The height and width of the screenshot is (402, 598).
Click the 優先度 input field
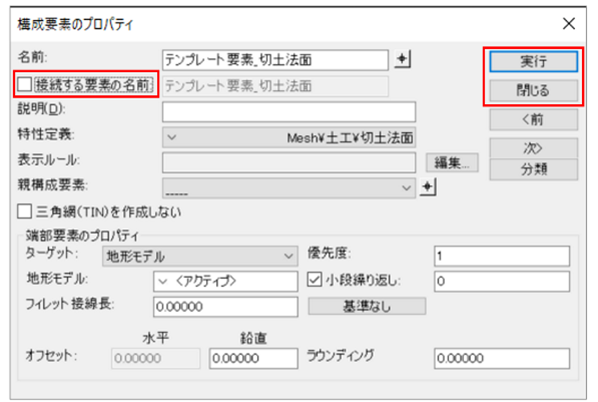point(502,256)
